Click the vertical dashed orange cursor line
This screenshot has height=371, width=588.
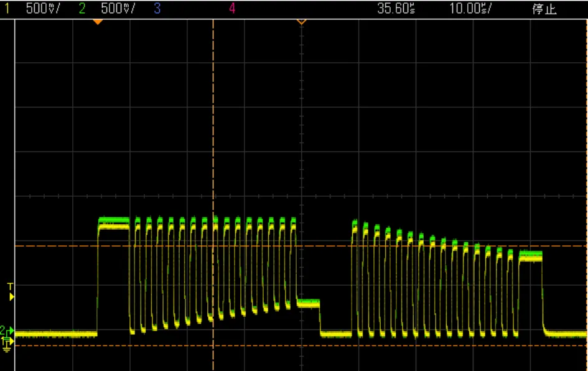[213, 124]
